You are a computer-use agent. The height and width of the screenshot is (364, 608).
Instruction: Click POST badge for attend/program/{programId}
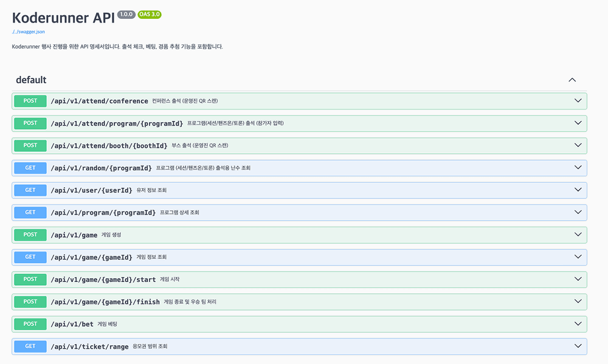click(30, 123)
